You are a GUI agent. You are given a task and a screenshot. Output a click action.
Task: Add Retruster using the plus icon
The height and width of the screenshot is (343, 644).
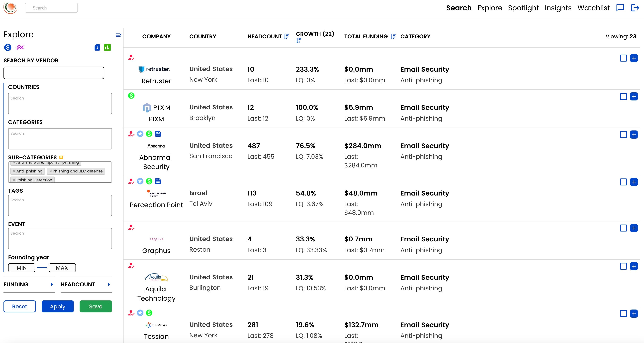[x=634, y=58]
